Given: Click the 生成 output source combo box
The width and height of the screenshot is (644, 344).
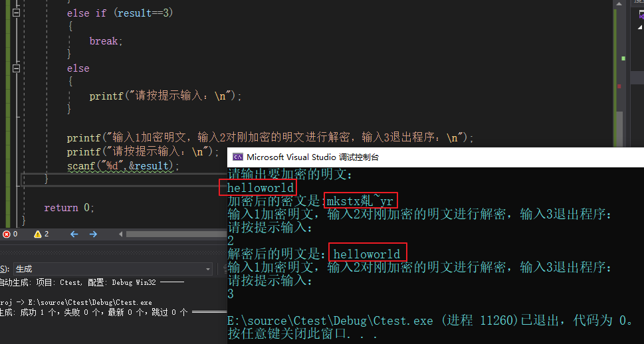Looking at the screenshot, I should pyautogui.click(x=113, y=269).
